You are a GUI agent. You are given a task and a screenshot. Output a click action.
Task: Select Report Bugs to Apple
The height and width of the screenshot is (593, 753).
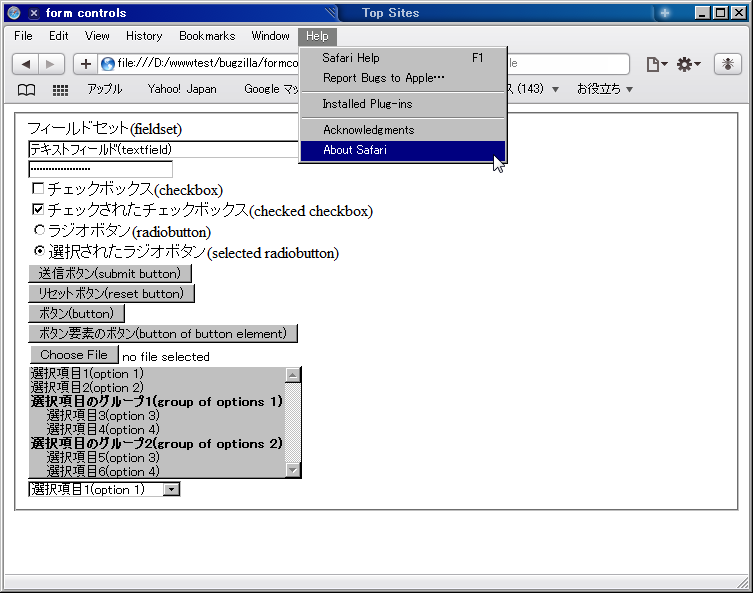(x=403, y=78)
